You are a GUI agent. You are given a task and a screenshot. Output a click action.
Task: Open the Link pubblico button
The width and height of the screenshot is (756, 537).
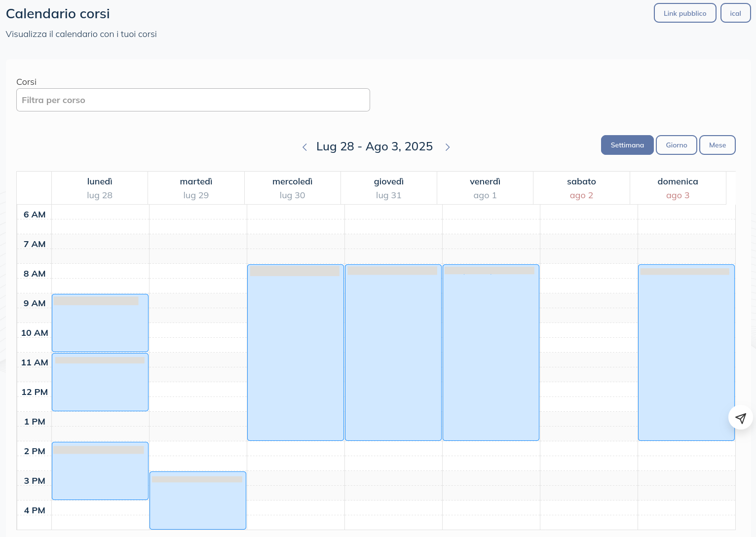coord(684,13)
